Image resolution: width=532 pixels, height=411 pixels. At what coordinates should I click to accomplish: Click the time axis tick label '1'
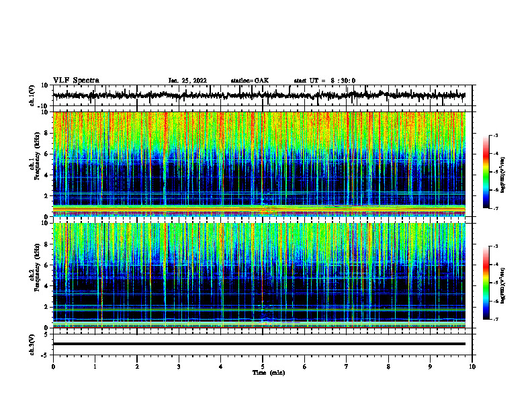(95, 367)
